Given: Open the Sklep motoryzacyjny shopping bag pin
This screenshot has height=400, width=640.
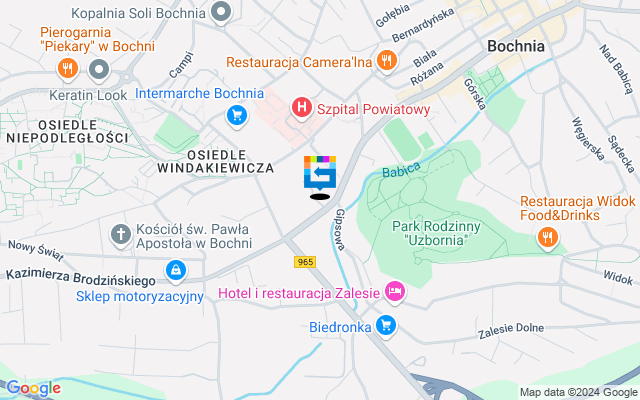Looking at the screenshot, I should [176, 271].
